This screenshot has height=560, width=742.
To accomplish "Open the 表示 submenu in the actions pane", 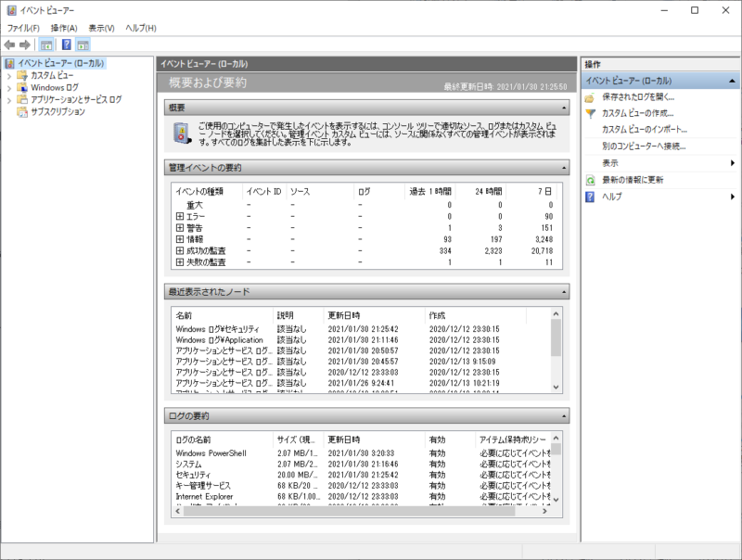I will (x=668, y=163).
